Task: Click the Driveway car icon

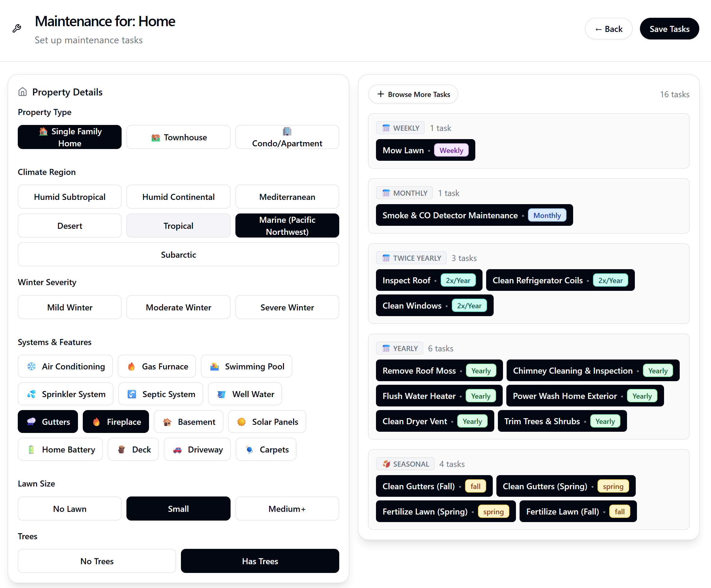Action: coord(177,450)
